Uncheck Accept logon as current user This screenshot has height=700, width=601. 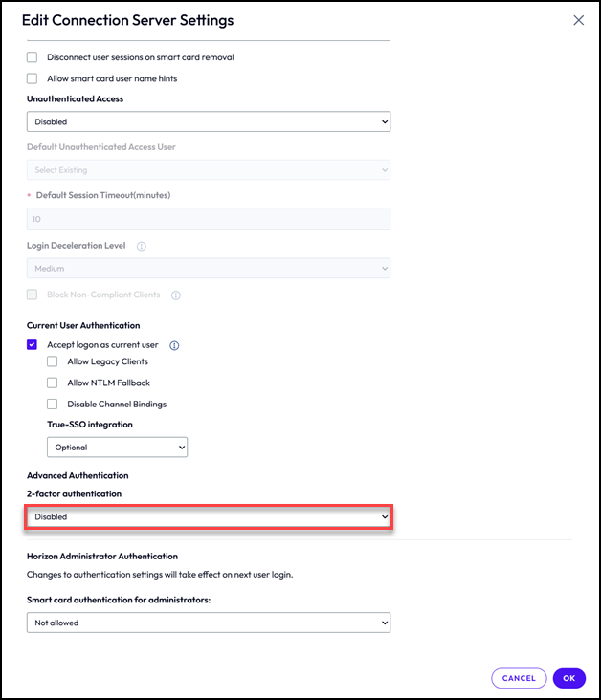33,345
